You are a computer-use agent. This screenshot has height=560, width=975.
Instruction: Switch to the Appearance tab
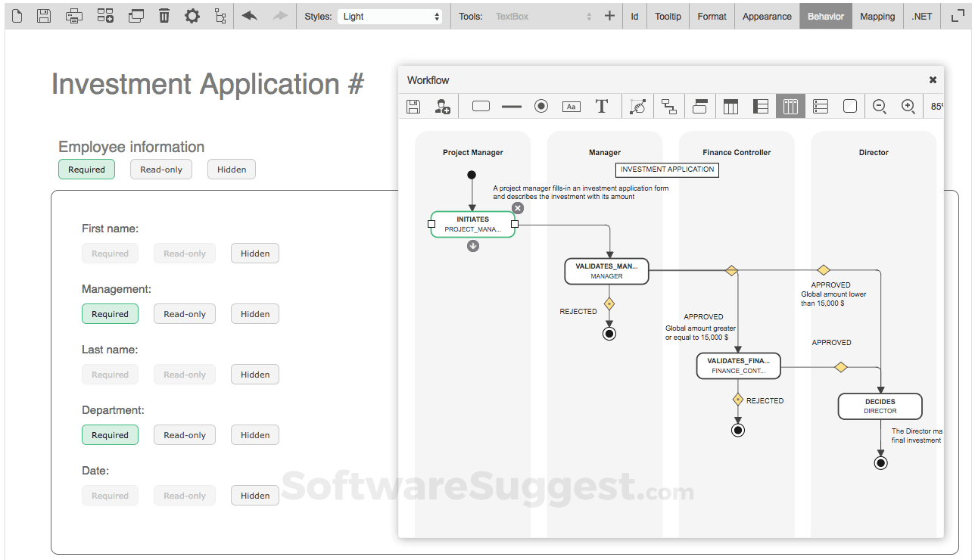click(767, 15)
